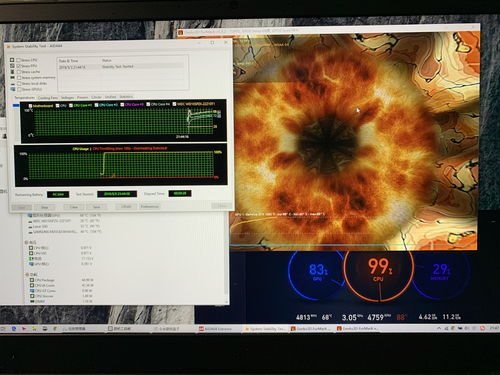This screenshot has width=500, height=375.
Task: Click the Memory 29% usage gauge
Action: click(x=441, y=271)
